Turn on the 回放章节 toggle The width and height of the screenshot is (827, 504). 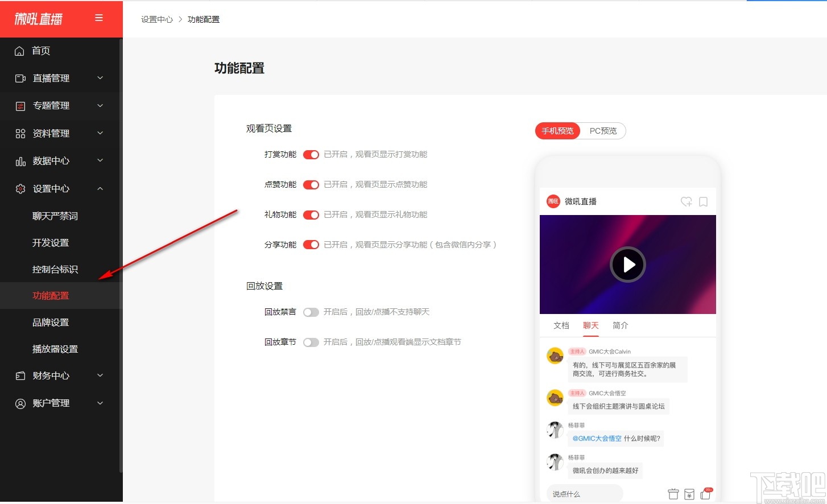pyautogui.click(x=311, y=342)
